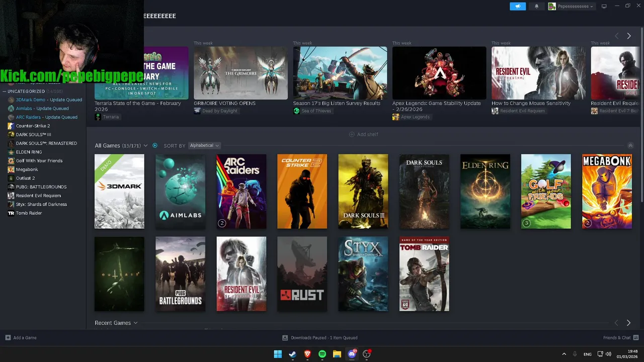
Task: Select Elden Ring game cover
Action: (x=485, y=191)
